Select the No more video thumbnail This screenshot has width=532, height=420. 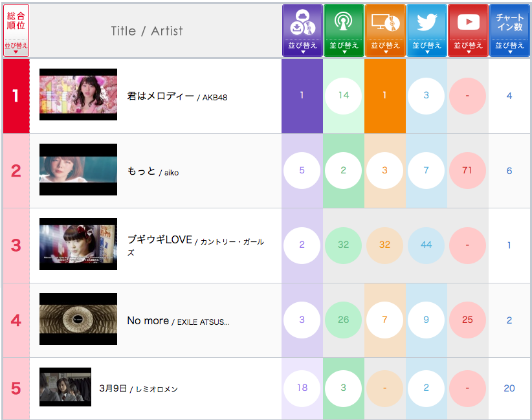[x=78, y=319]
